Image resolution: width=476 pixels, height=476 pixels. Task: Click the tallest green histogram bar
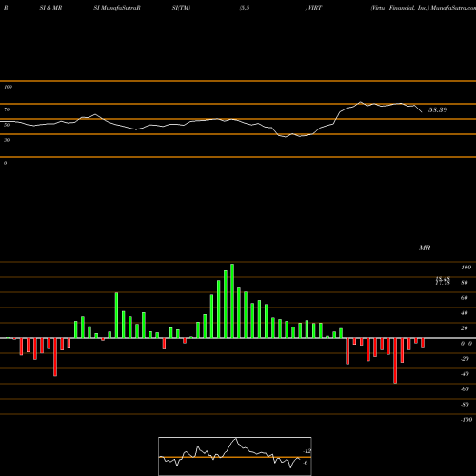point(232,301)
